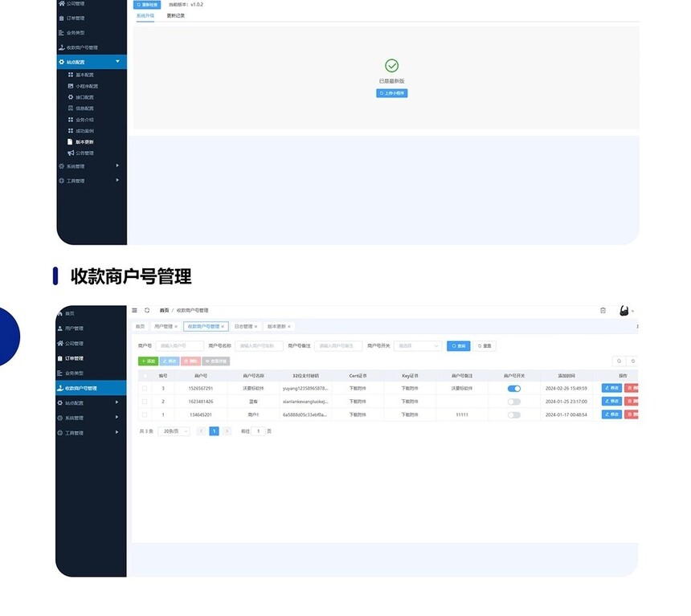Open 订单管理 in the version-update screenshot sidebar
Image resolution: width=691 pixels, height=616 pixels.
(71, 18)
